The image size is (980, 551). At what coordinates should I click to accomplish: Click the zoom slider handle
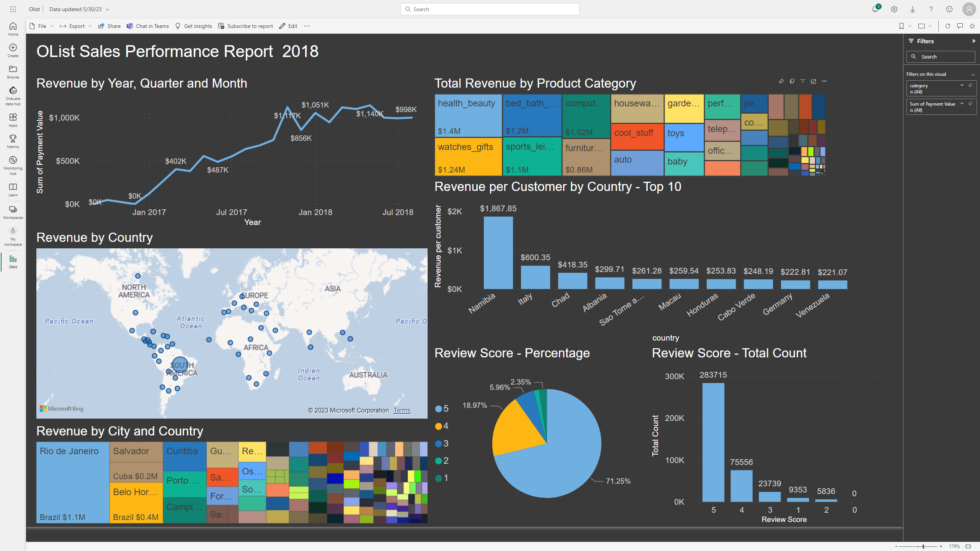pyautogui.click(x=923, y=546)
